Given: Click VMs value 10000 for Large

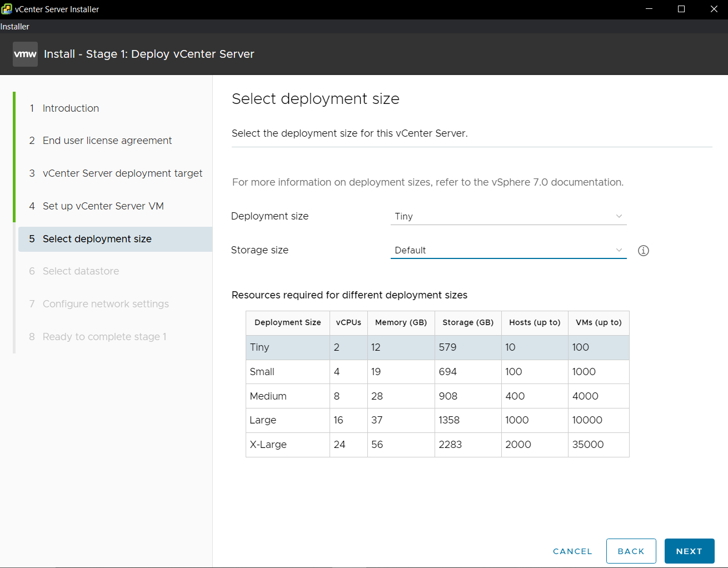Looking at the screenshot, I should coord(587,420).
